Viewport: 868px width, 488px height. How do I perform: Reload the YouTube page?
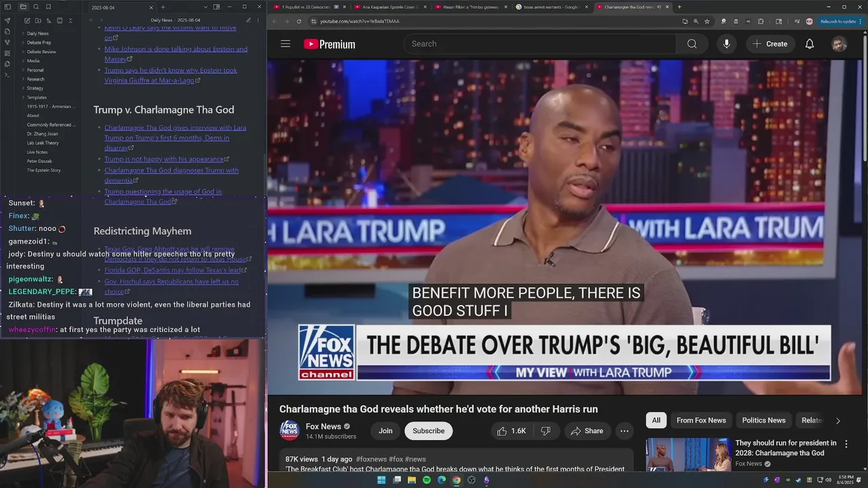[x=299, y=21]
